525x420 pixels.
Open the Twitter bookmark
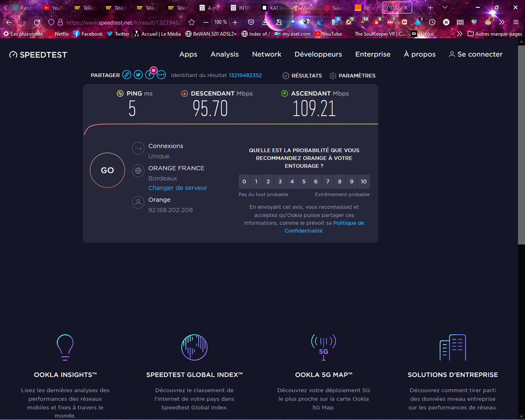(x=118, y=34)
